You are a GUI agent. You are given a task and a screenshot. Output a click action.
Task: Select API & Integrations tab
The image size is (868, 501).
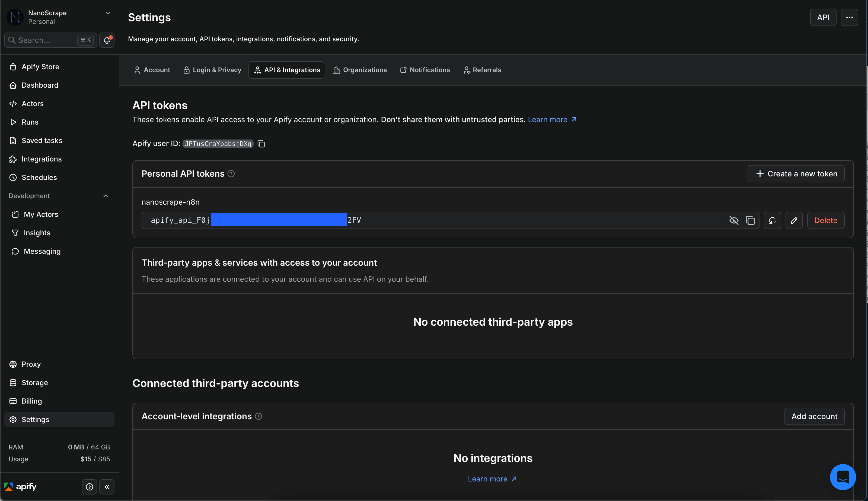[x=287, y=70]
